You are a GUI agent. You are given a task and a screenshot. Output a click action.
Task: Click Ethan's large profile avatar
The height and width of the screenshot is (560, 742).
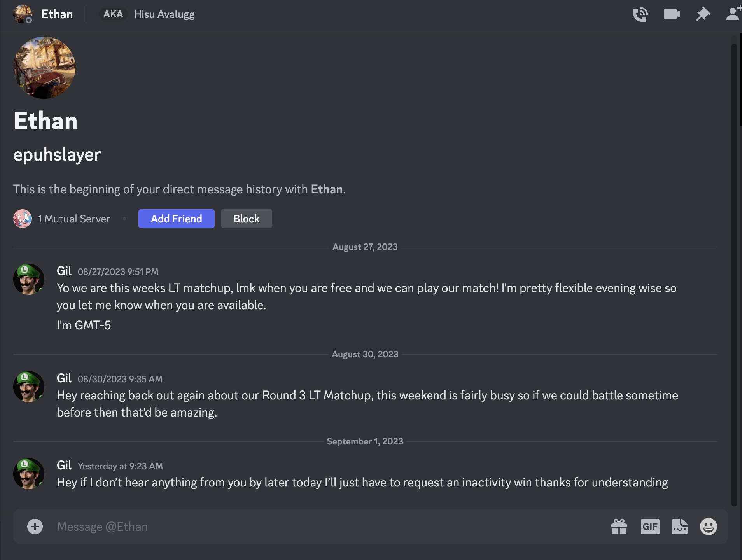(44, 68)
